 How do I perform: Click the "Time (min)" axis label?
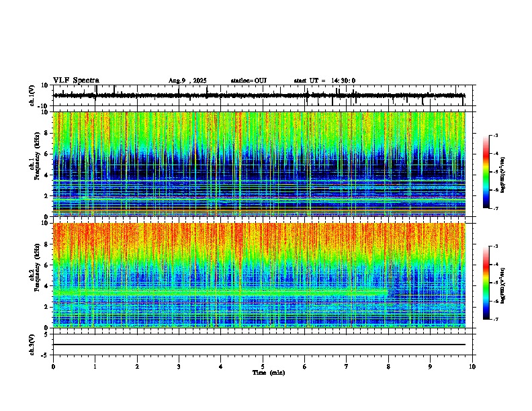tap(269, 373)
